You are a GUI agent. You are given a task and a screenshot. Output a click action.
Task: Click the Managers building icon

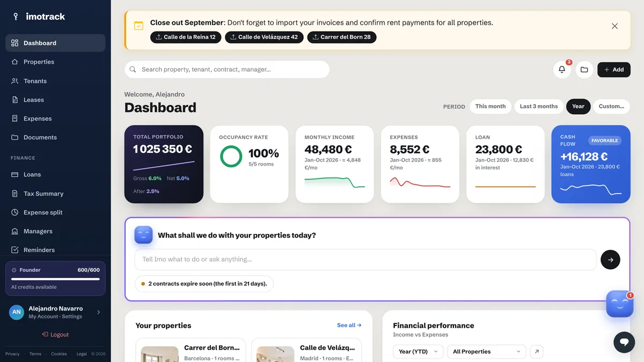pos(14,231)
